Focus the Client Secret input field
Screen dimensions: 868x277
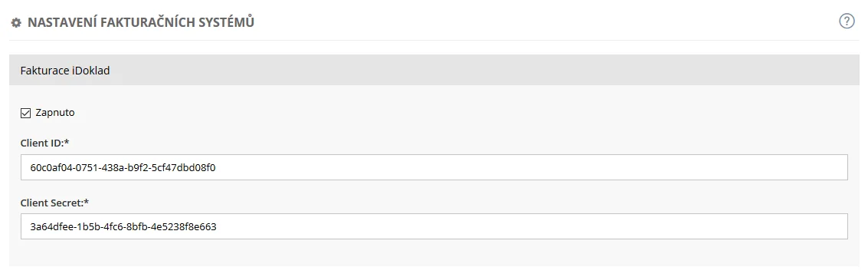click(434, 226)
